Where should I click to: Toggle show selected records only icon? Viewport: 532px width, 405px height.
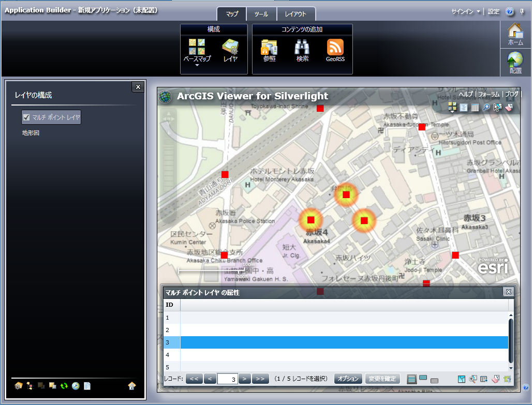423,378
